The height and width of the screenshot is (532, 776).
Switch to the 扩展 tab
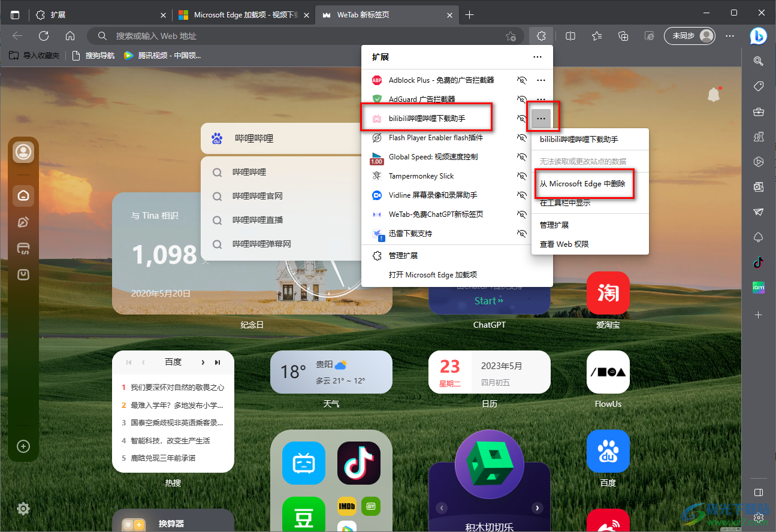[99, 15]
